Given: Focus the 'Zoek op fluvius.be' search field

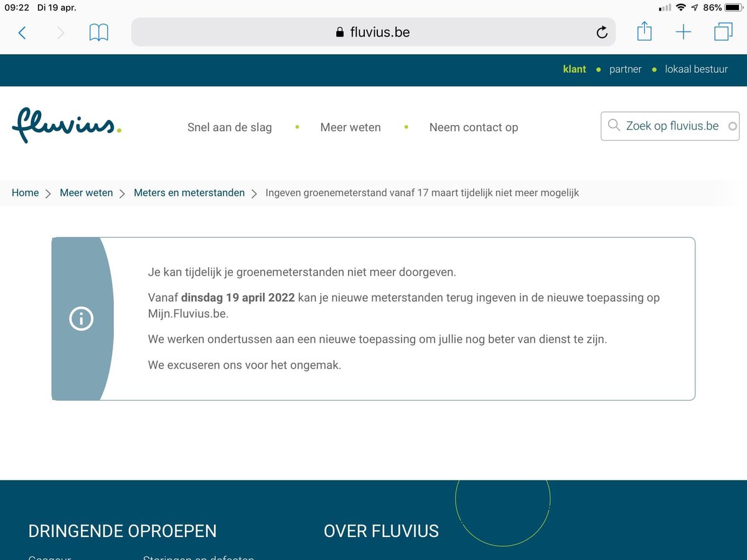Looking at the screenshot, I should coord(670,126).
